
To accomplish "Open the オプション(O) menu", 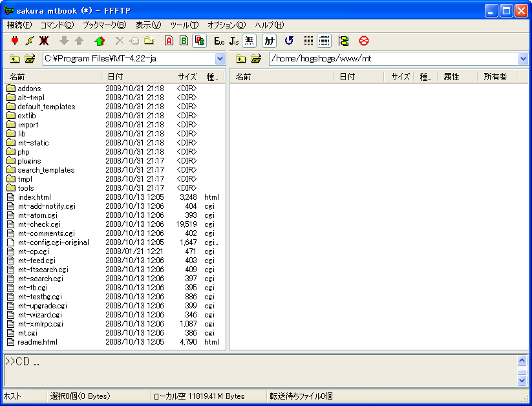I will coord(227,25).
